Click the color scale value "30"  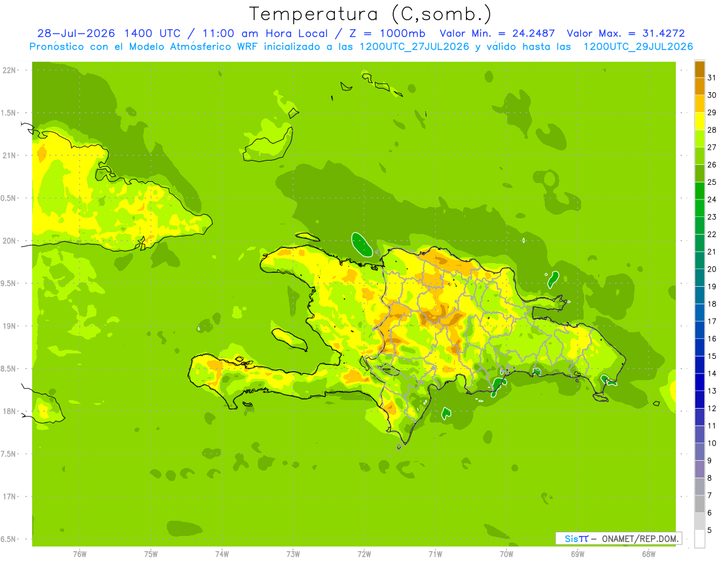point(712,95)
